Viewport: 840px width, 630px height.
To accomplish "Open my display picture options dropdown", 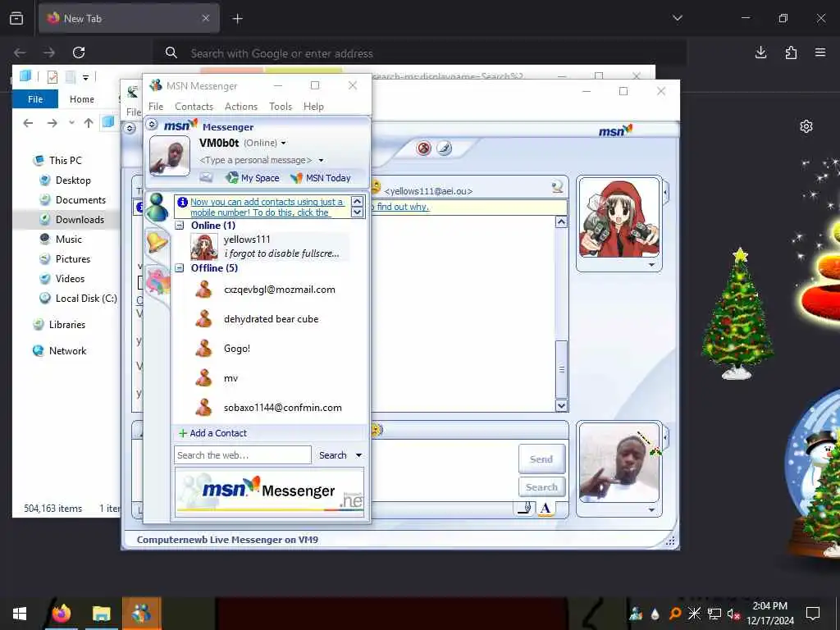I will click(x=651, y=509).
